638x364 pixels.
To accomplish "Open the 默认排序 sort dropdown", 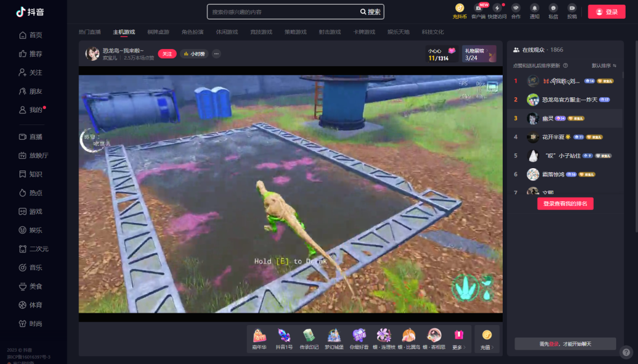I will (x=604, y=65).
